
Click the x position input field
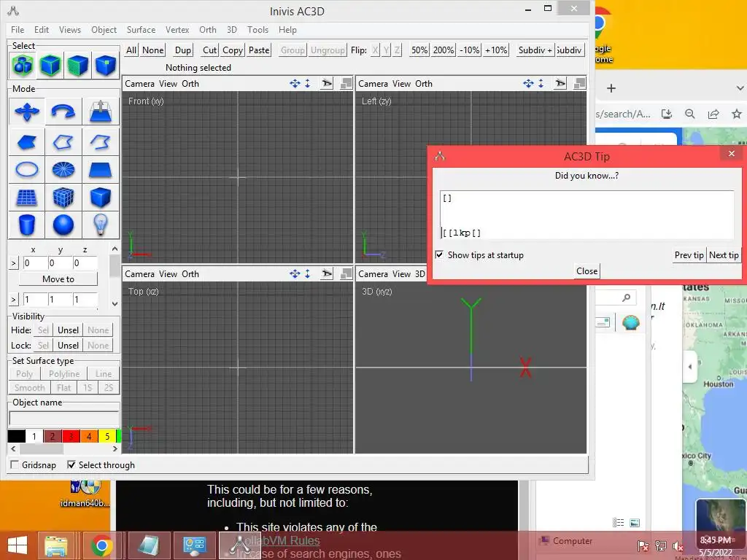(36, 262)
